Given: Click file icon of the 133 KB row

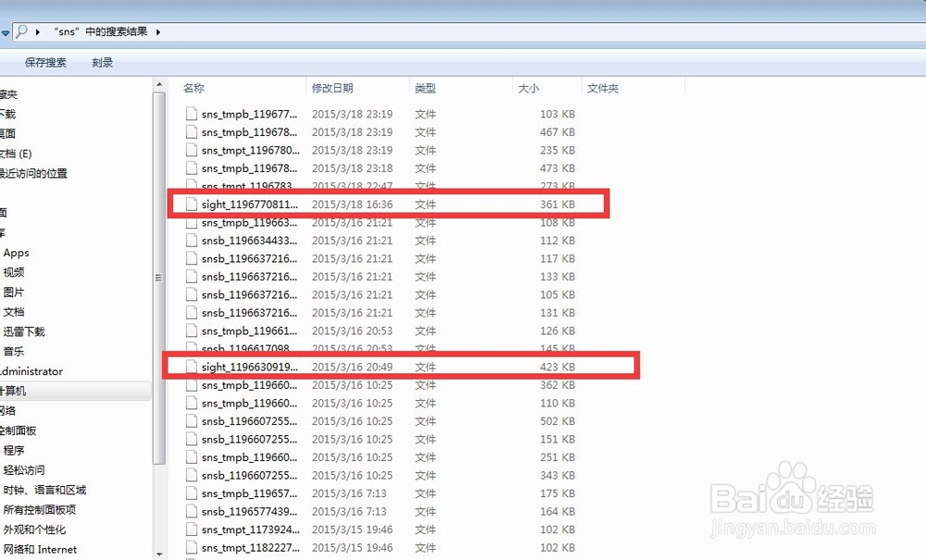Looking at the screenshot, I should point(192,276).
